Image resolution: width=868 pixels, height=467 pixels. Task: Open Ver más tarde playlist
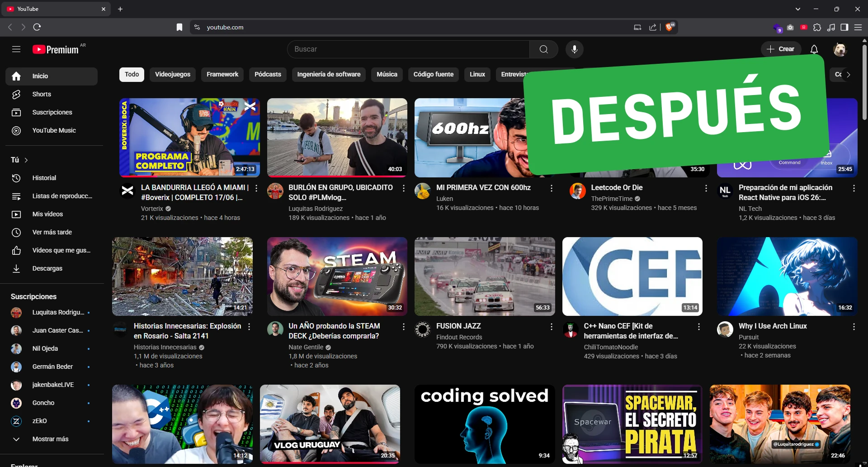point(52,232)
